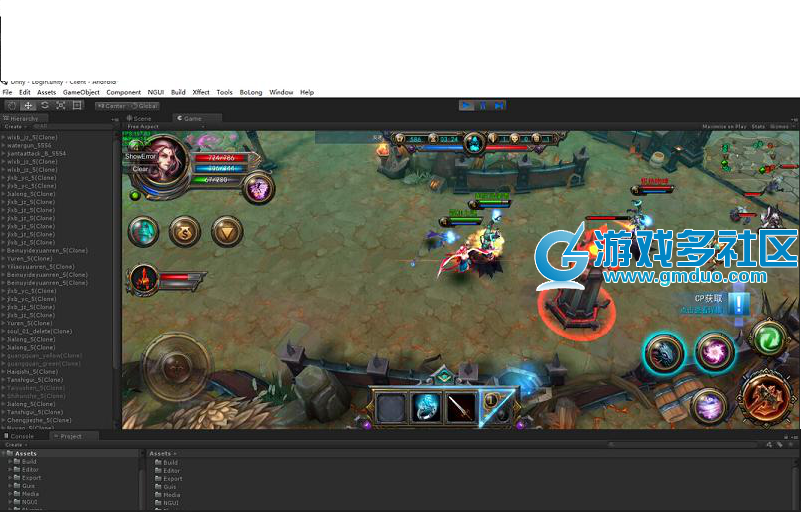The height and width of the screenshot is (512, 801).
Task: Click the empty first item slot
Action: (391, 408)
